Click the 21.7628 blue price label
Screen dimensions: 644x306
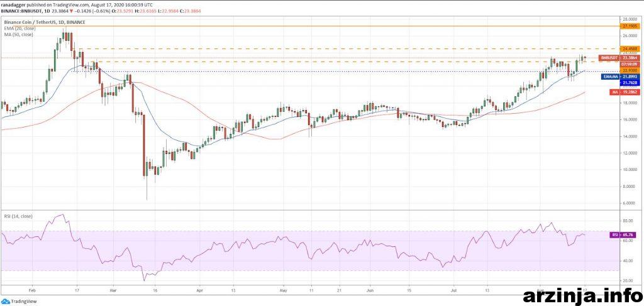(x=630, y=83)
